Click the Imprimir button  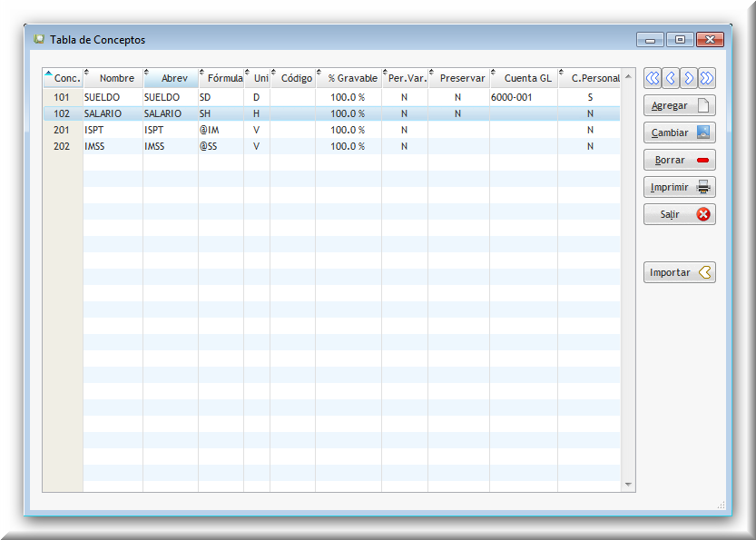pos(680,187)
